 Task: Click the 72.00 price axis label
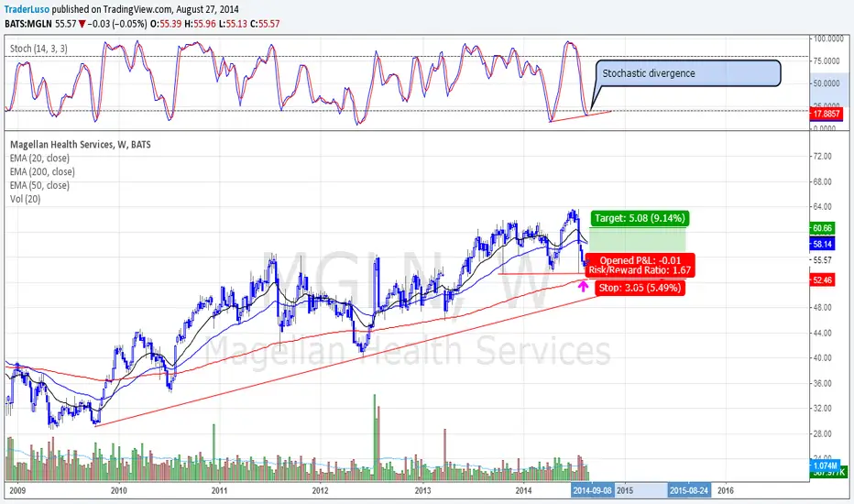(x=823, y=157)
